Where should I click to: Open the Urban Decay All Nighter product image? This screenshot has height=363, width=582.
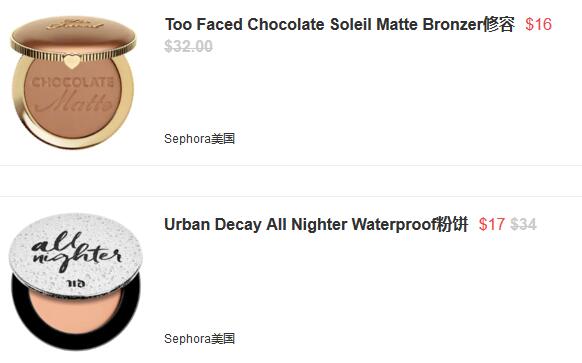point(75,281)
